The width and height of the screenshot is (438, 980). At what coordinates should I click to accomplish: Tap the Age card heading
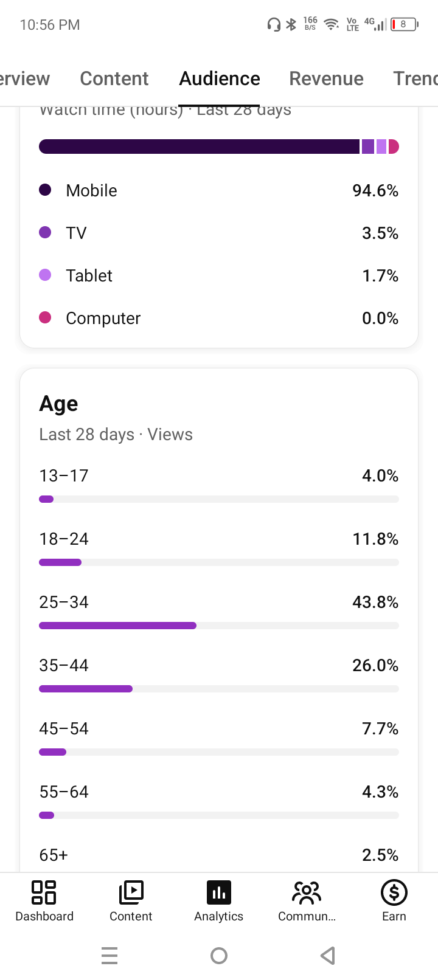[58, 404]
